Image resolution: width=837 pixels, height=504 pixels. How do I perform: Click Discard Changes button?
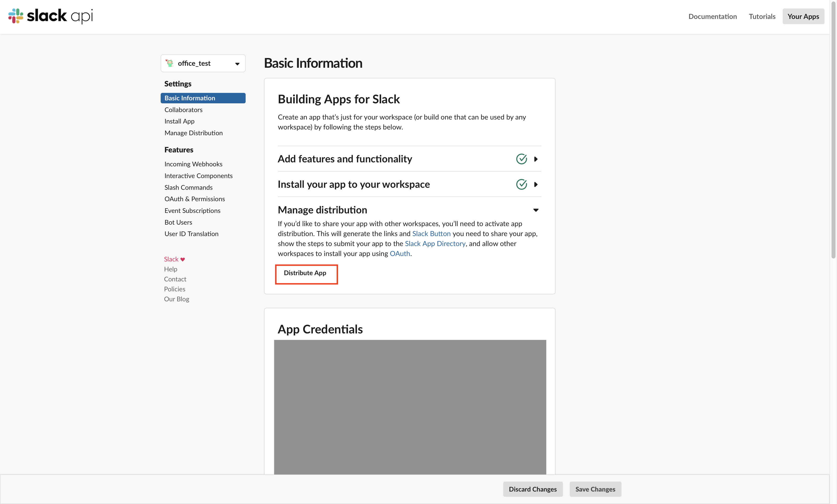coord(533,489)
